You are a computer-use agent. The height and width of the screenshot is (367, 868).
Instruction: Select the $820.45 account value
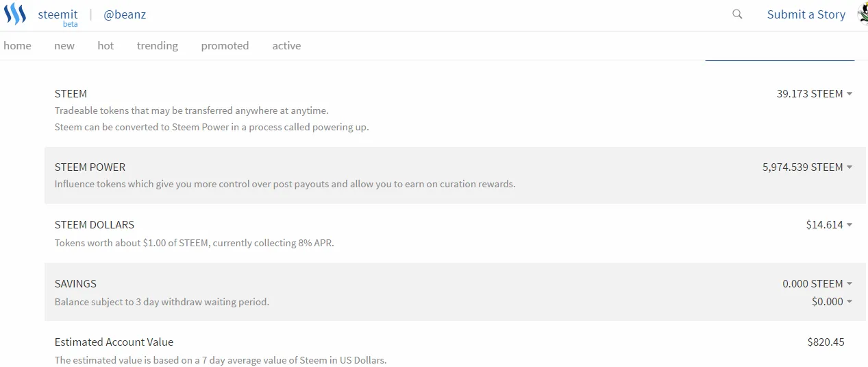point(826,342)
